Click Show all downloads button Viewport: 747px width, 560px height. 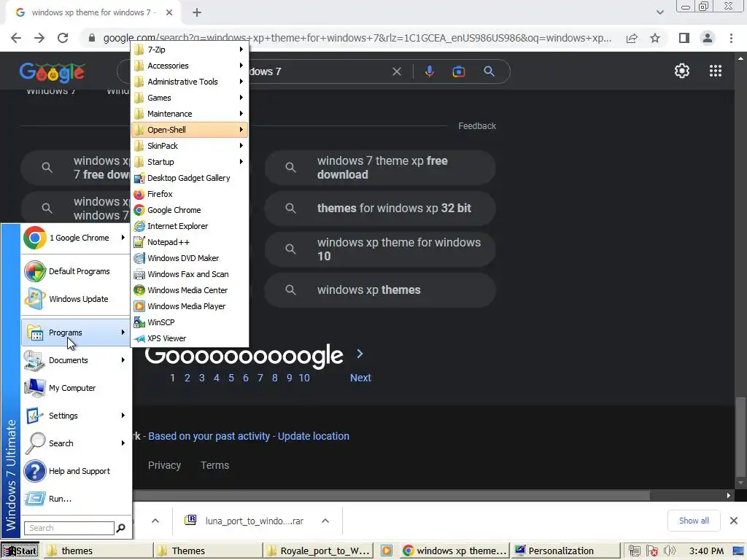pyautogui.click(x=694, y=521)
